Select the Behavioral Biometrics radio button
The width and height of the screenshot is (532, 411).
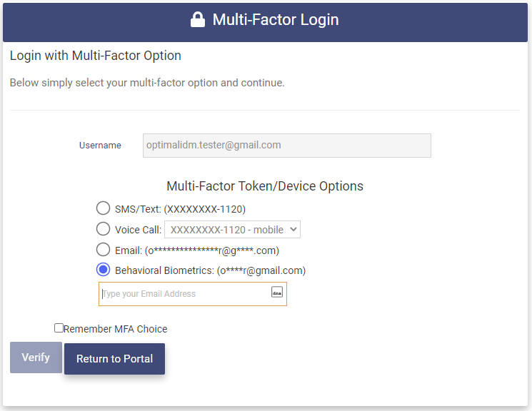tap(103, 270)
